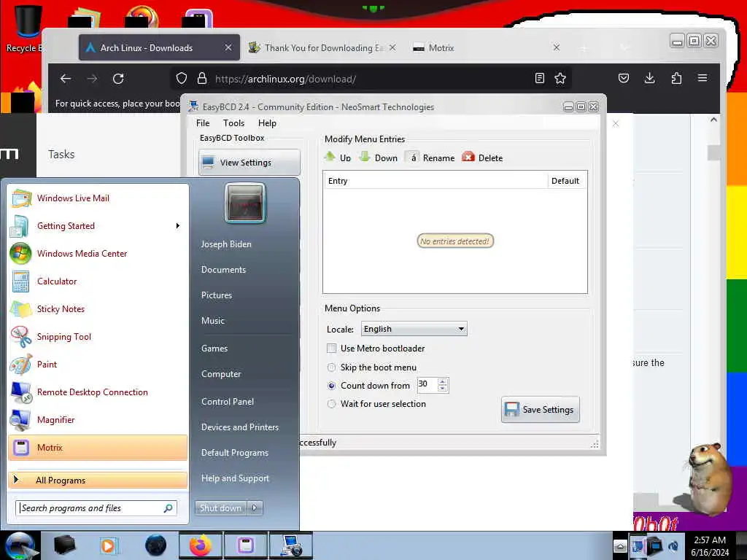
Task: Open Motrix from Start menu
Action: (98, 448)
